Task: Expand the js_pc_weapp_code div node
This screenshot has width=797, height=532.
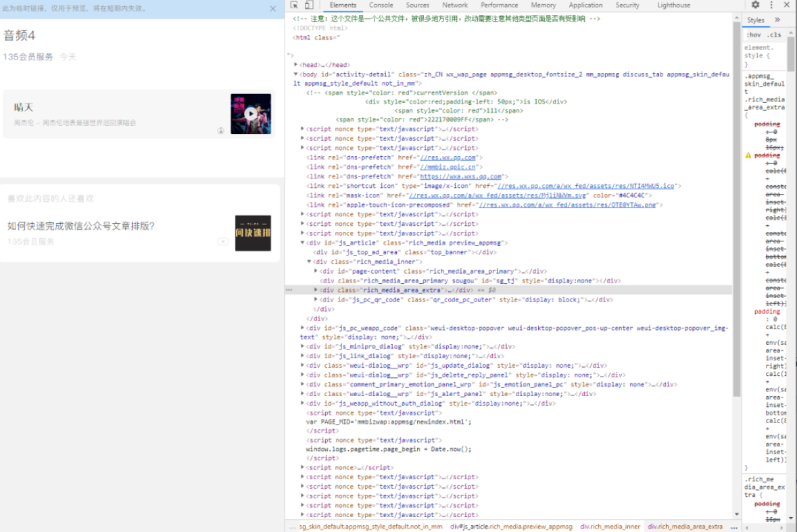Action: (x=302, y=329)
